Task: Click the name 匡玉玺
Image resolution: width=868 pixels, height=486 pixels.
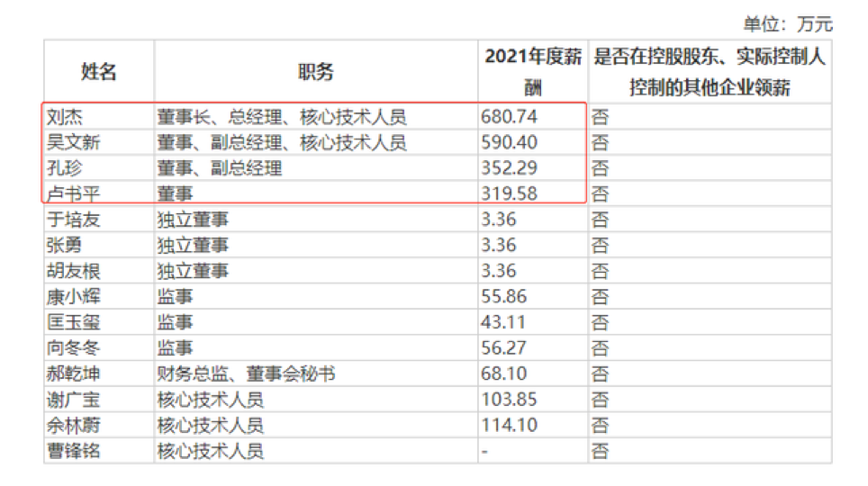Action: [x=74, y=322]
